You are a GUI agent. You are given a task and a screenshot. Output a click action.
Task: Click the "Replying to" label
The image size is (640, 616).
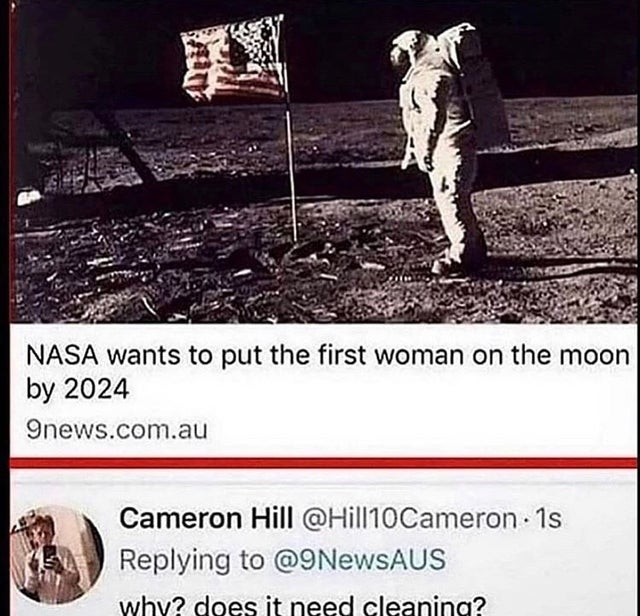tap(192, 560)
